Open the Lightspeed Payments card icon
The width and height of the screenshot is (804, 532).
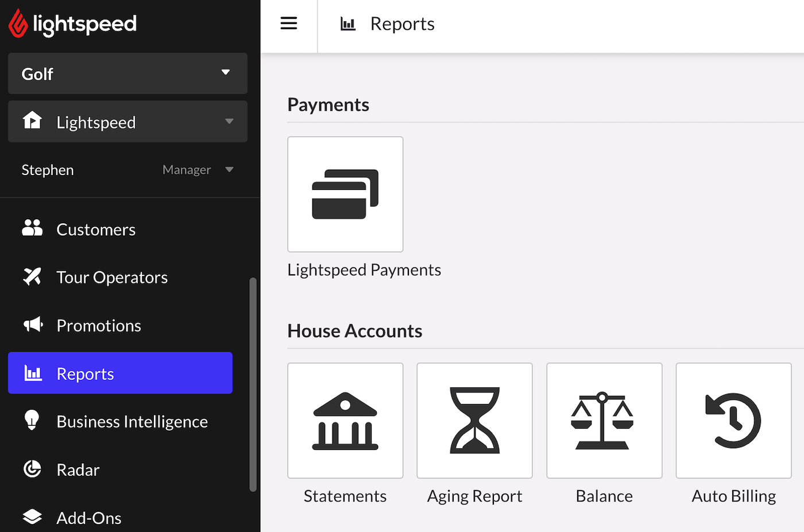pos(345,194)
